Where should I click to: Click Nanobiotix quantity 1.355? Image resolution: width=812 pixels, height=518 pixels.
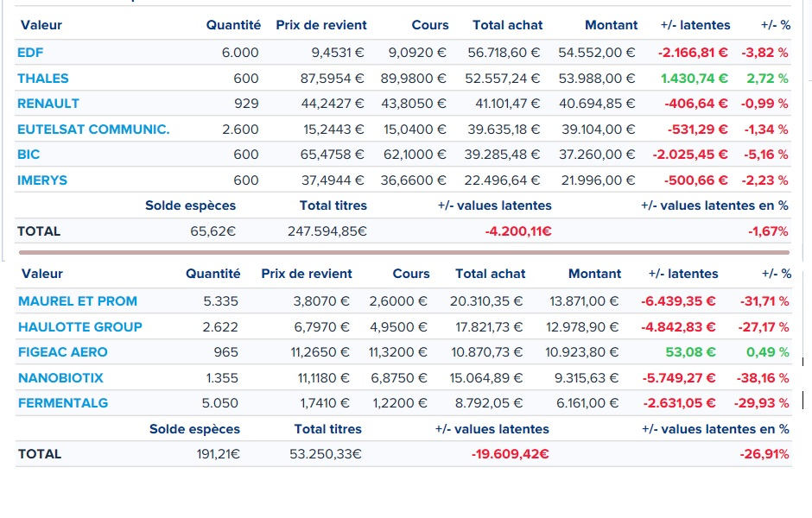(x=222, y=378)
